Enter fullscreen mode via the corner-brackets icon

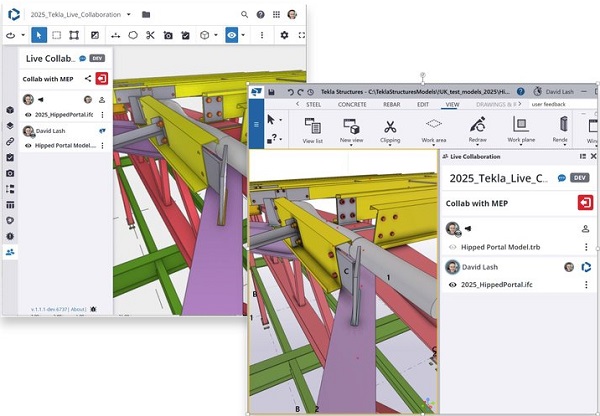click(x=302, y=35)
